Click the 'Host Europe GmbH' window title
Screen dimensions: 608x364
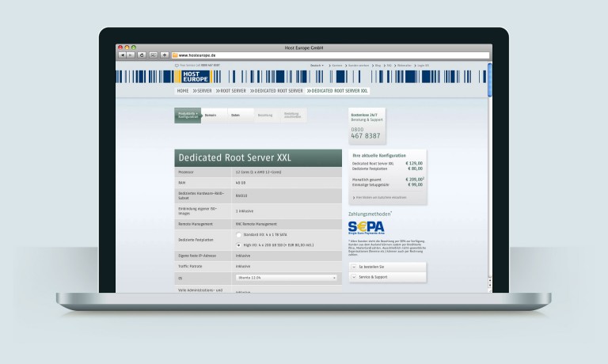pos(304,47)
